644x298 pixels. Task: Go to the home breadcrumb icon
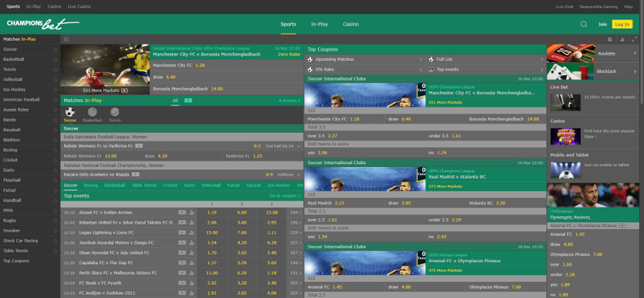click(66, 39)
